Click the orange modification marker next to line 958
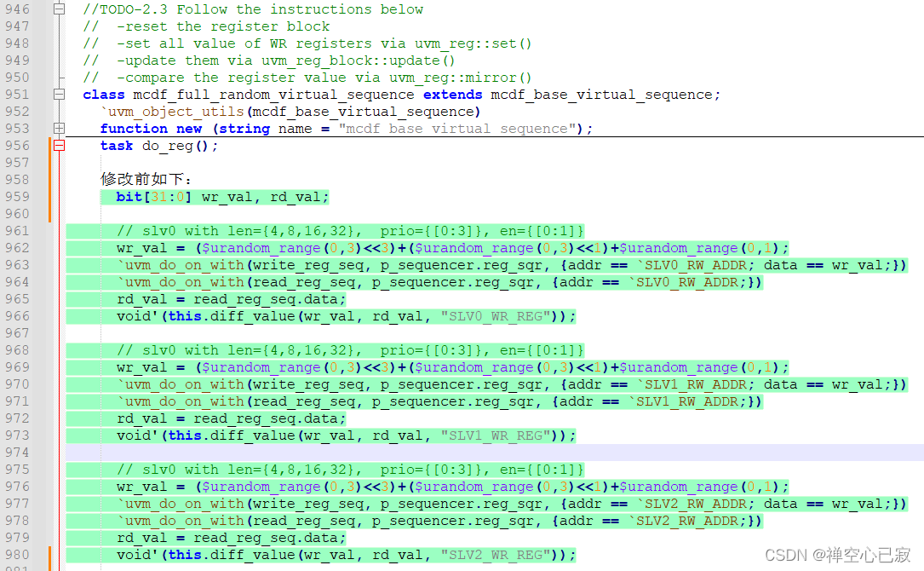Screen dimensions: 924x571 (51, 179)
